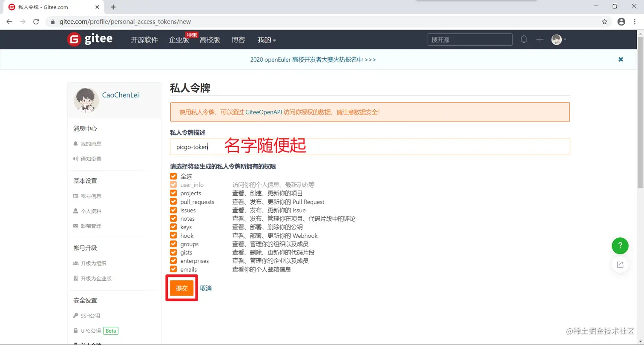Uncheck the projects permission
Screen dimensions: 644x345
pyautogui.click(x=173, y=193)
